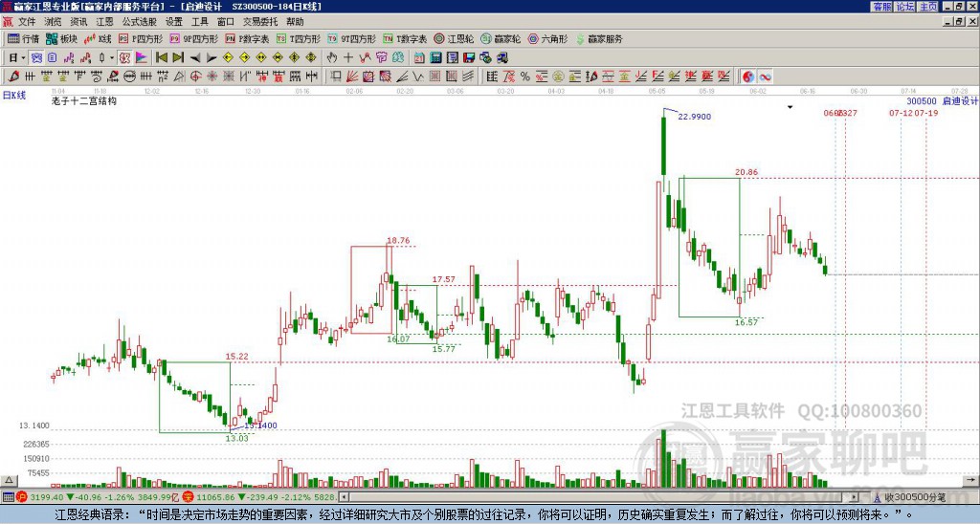Open the 设置 menu
This screenshot has width=980, height=524.
point(174,22)
